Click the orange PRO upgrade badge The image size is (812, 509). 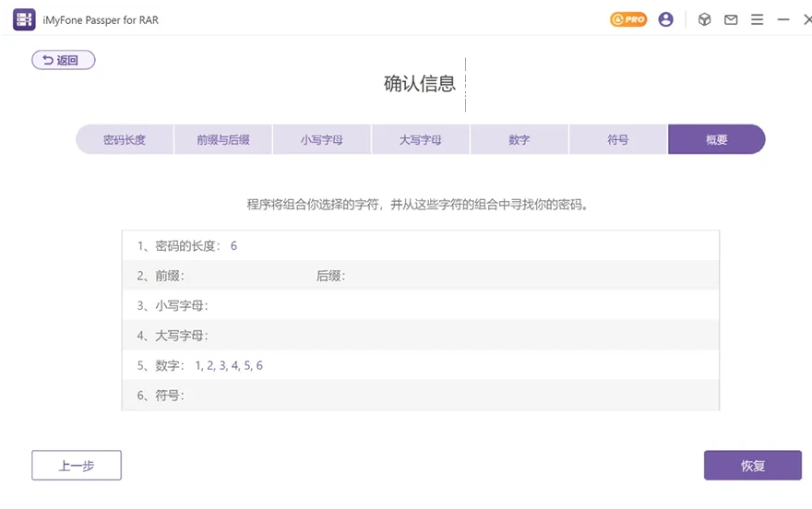(x=628, y=19)
